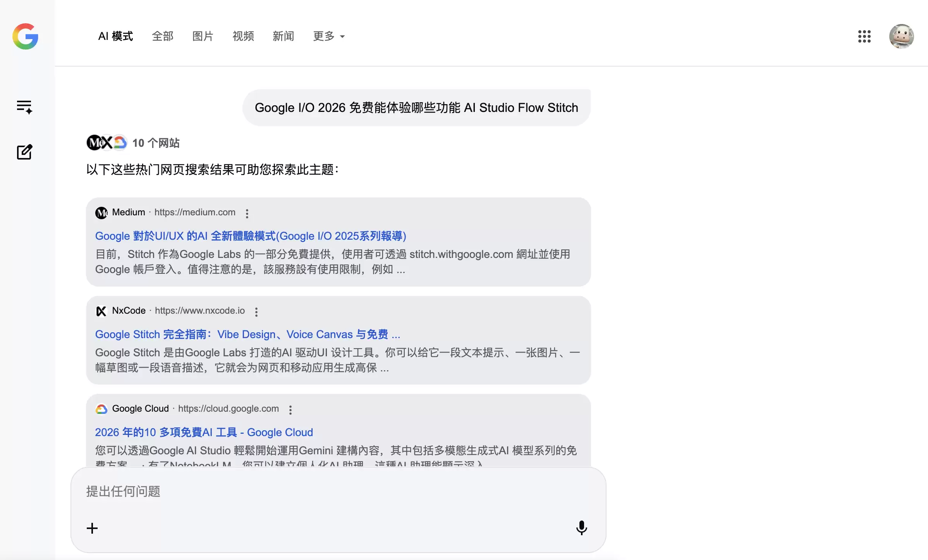Click the Google AI Studio snippet text
Screen dimensions: 928x560
click(336, 456)
